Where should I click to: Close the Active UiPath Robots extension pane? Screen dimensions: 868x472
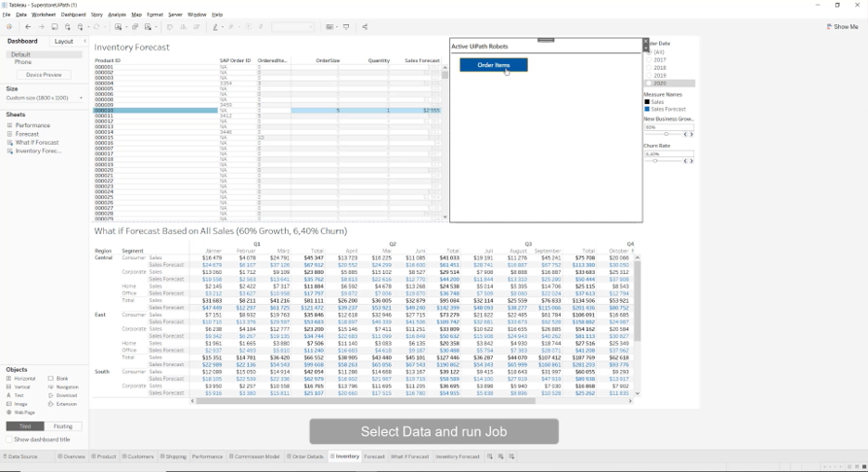click(645, 42)
